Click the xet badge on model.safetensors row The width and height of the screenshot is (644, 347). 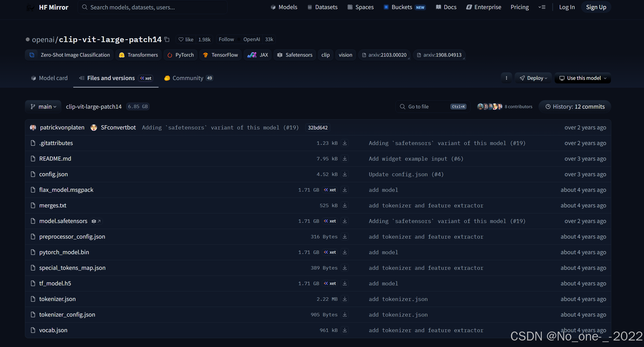[x=330, y=221]
